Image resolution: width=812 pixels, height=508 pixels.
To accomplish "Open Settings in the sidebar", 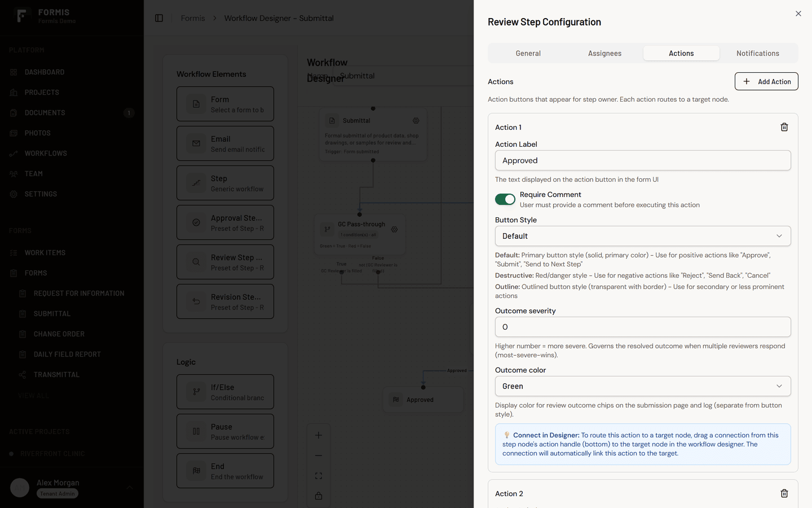I will coord(72,194).
